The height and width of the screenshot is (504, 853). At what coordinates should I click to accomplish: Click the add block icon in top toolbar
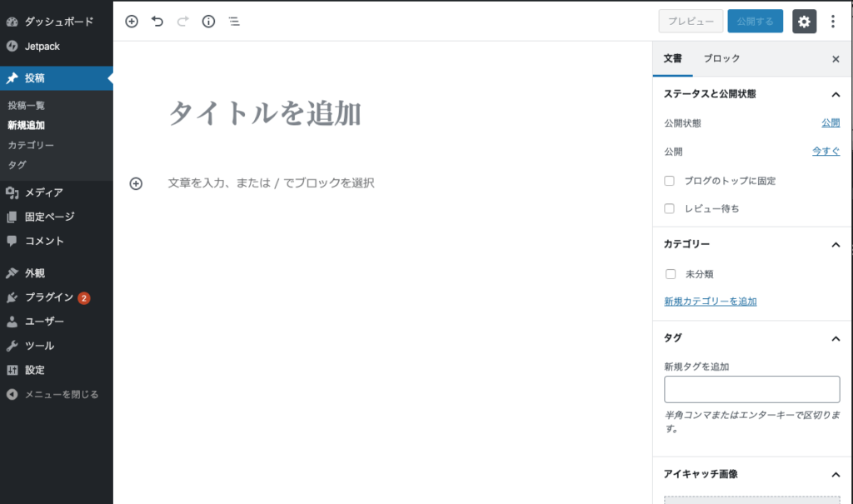pyautogui.click(x=132, y=22)
